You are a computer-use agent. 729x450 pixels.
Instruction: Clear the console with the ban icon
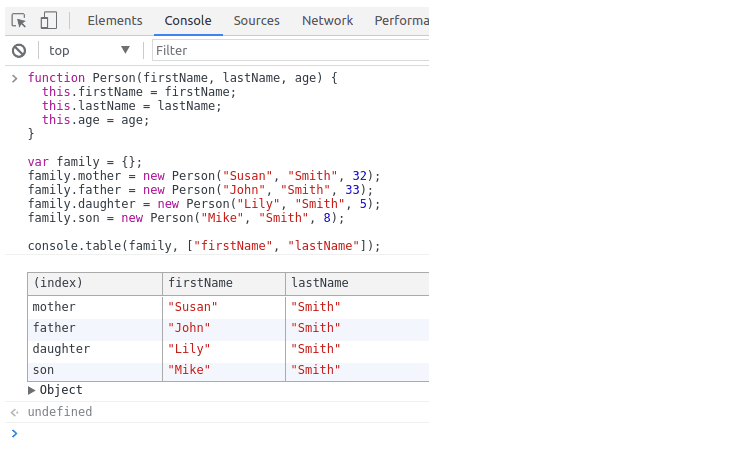pos(19,50)
